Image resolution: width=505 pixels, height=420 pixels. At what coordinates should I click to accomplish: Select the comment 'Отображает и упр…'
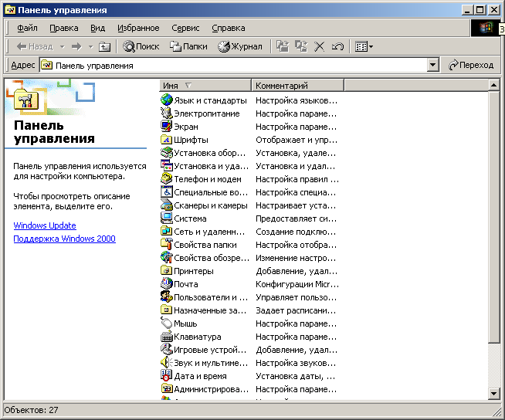297,140
